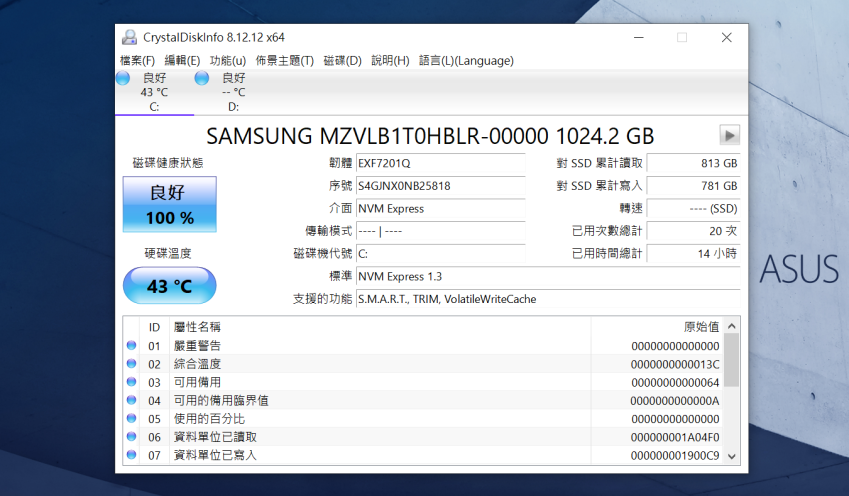Click the standard field NVM Express 1.3
Viewport: 849px width, 496px height.
click(548, 276)
